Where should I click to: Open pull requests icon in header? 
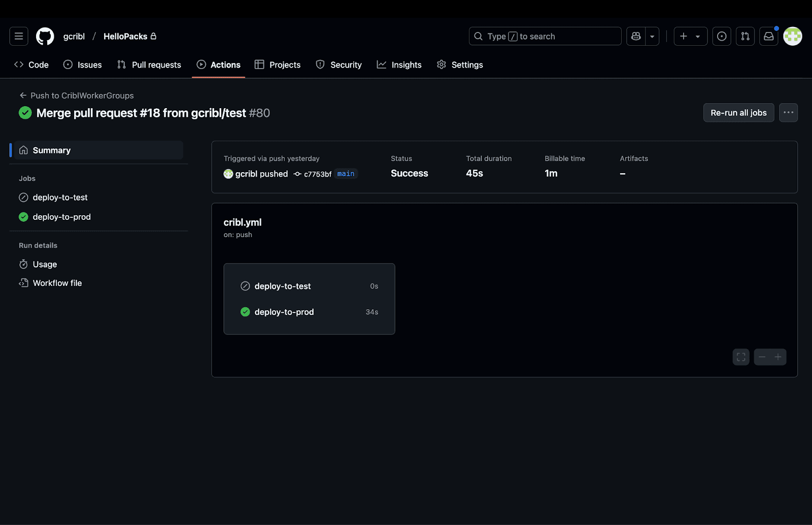(x=745, y=36)
